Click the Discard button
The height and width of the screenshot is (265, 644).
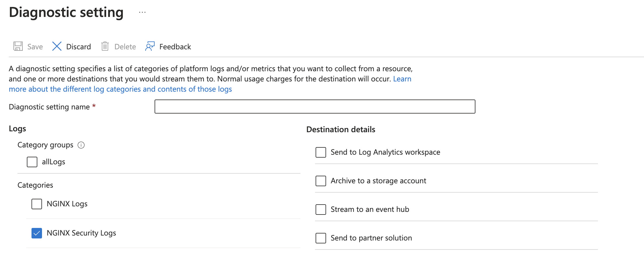tap(78, 46)
